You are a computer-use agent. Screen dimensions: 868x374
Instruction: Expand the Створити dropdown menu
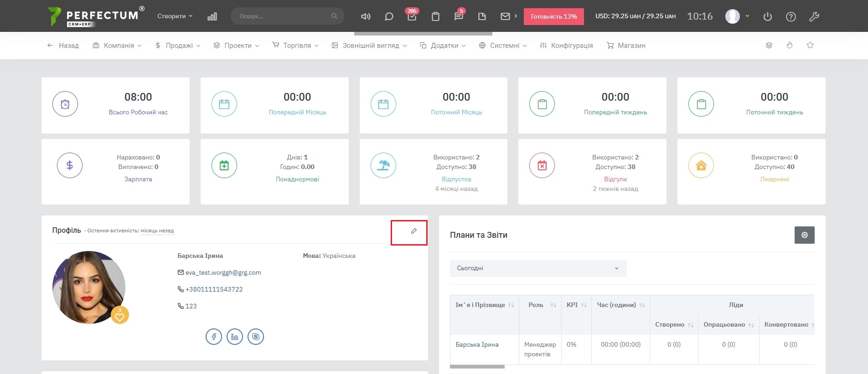coord(175,16)
